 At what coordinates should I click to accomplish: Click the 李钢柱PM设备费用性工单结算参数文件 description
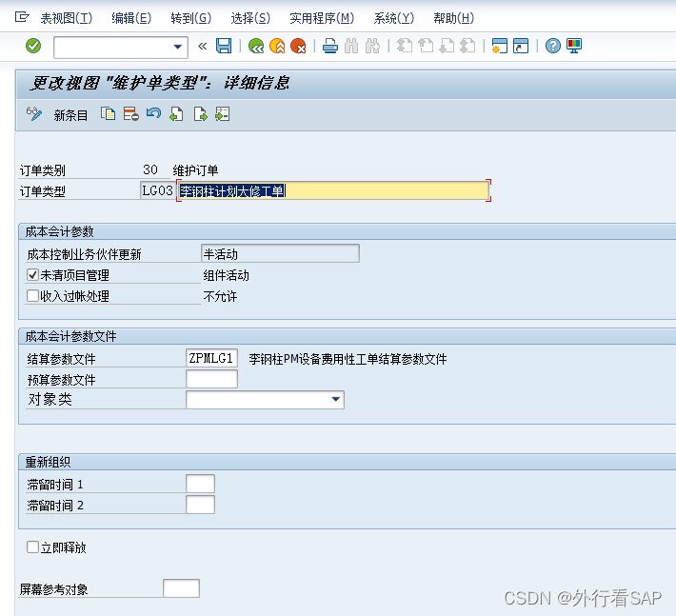348,359
